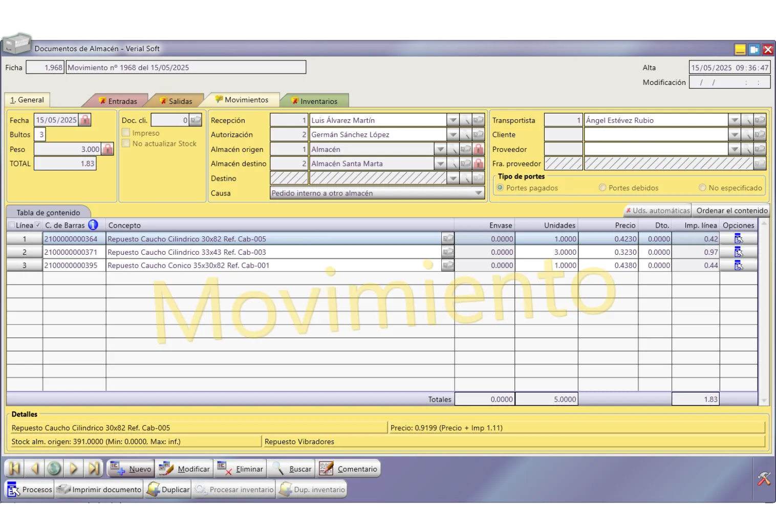Toggle the C. de Barras column checkbox
Image resolution: width=776 pixels, height=532 pixels.
(38, 225)
